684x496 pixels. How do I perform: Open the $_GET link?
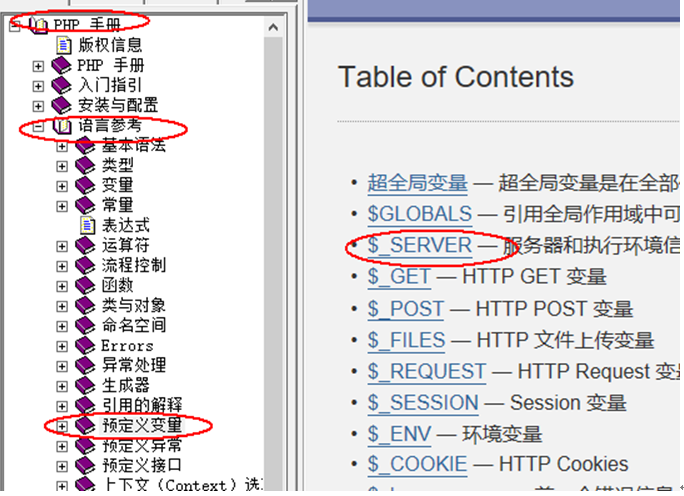pyautogui.click(x=399, y=277)
